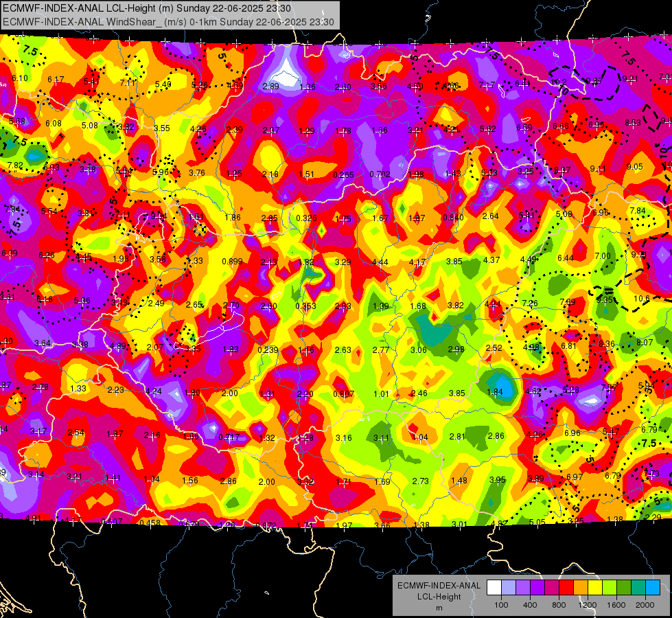Click the wind shear value 0.458
This screenshot has width=672, height=618.
click(x=150, y=523)
